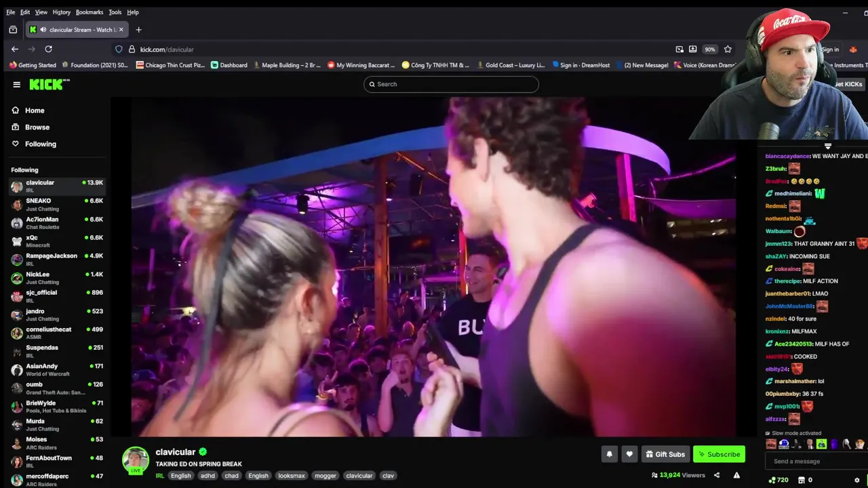
Task: Close the clavicular Stream browser tab
Action: (x=121, y=30)
